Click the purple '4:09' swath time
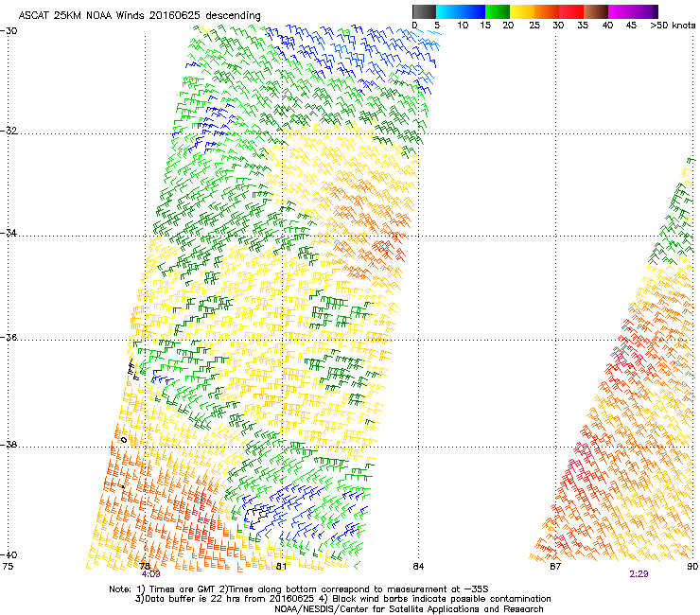Image resolution: width=700 pixels, height=615 pixels. [x=151, y=574]
